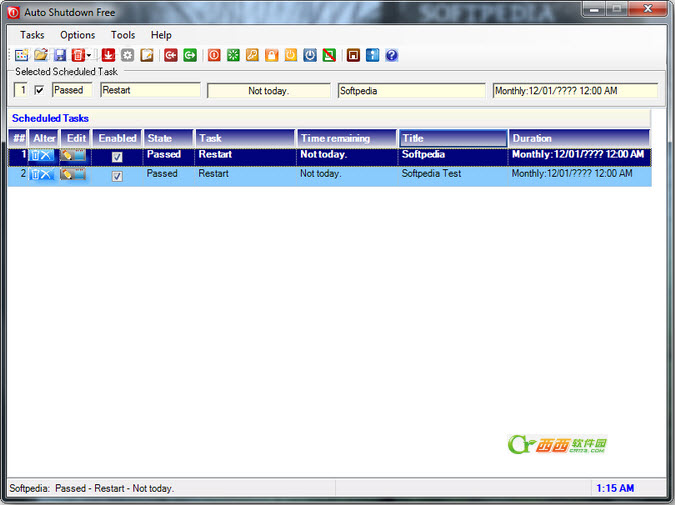Edit task 1 using its pencil icon
This screenshot has height=505, width=675.
(66, 155)
